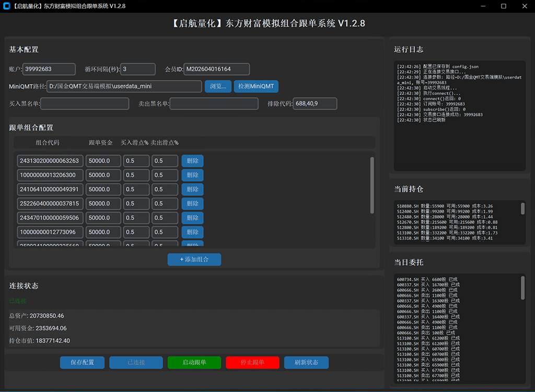Click log line 交易接口连接成功

tap(440, 115)
